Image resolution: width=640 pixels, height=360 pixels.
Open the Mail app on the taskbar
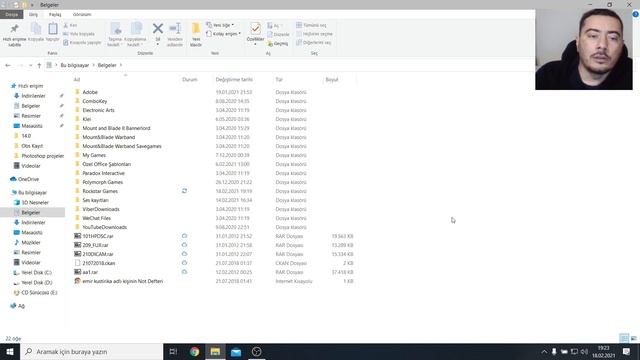[236, 352]
